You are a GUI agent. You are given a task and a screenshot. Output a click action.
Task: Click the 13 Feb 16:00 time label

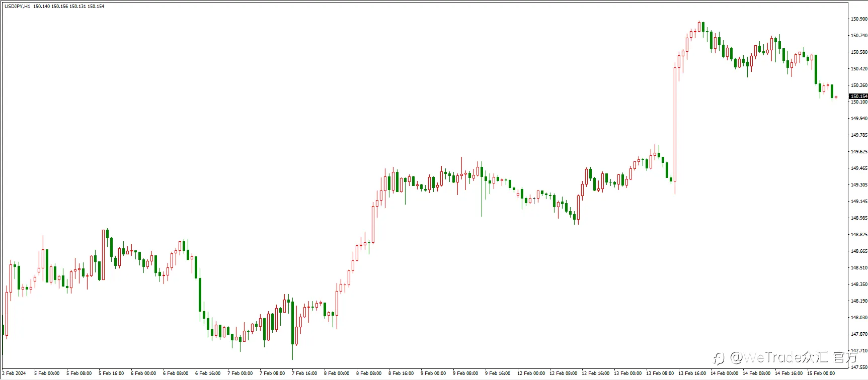click(x=692, y=373)
